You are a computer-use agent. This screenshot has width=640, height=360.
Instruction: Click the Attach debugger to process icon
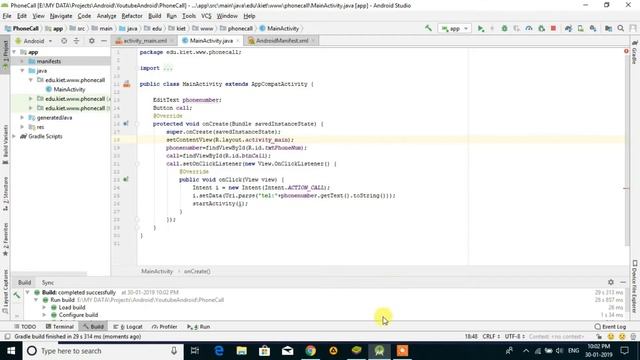541,28
